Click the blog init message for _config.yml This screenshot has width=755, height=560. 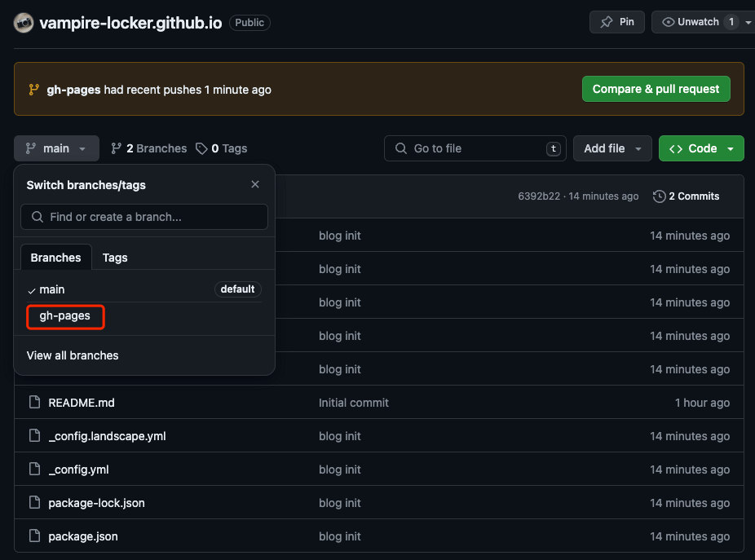339,470
